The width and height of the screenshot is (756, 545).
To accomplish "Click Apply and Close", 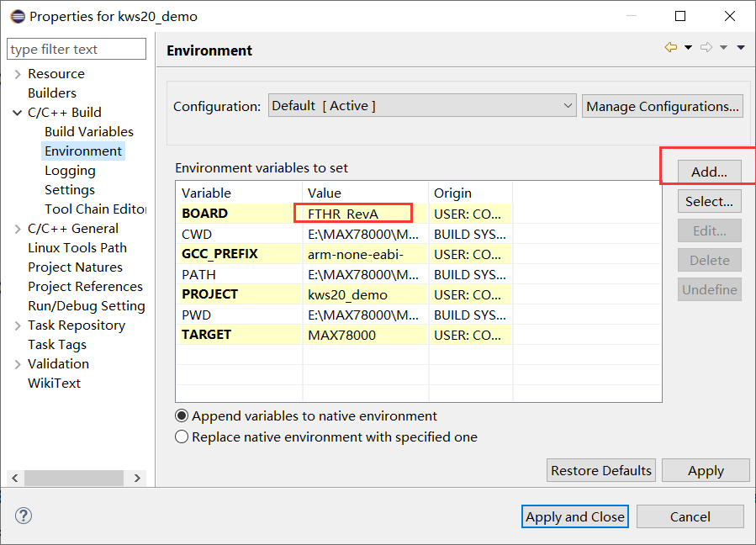I will 574,516.
